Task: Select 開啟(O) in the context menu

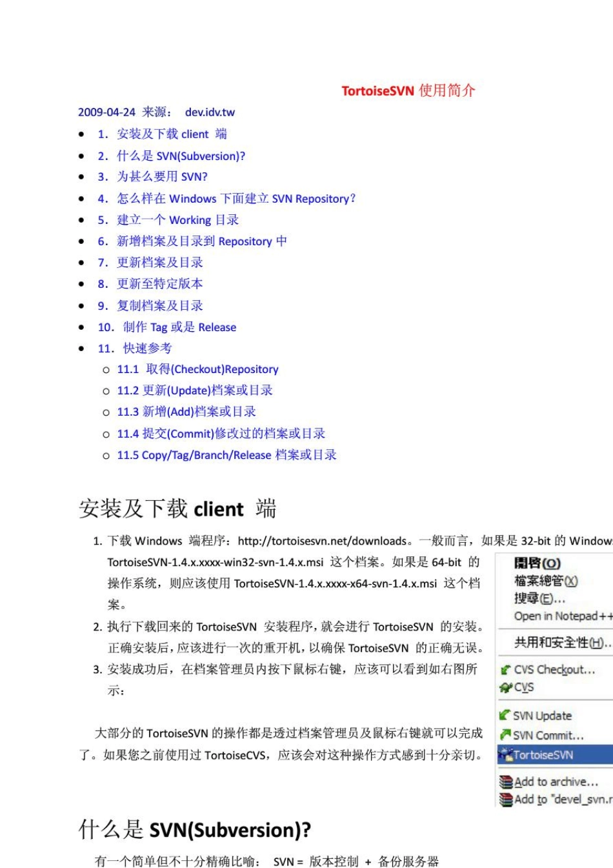Action: [538, 563]
